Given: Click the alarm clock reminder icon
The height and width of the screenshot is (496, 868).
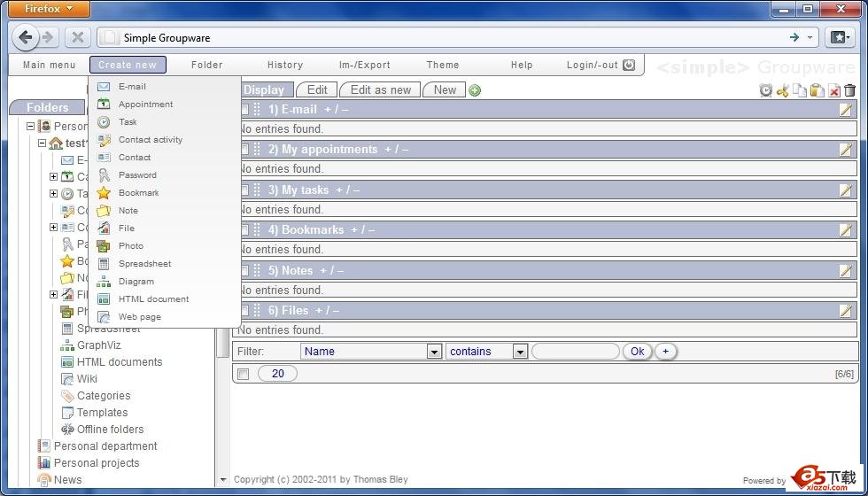Looking at the screenshot, I should tap(766, 90).
